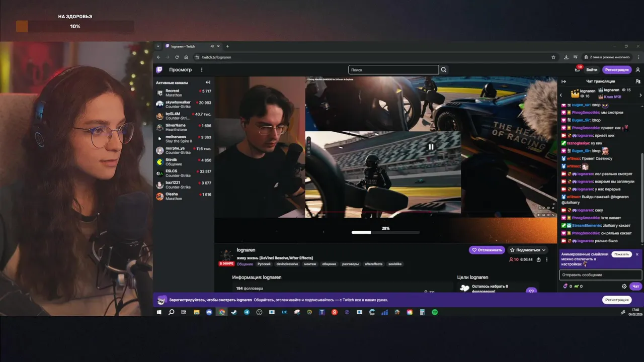Click Регистрация in the purple banner
The width and height of the screenshot is (644, 362).
pyautogui.click(x=617, y=300)
